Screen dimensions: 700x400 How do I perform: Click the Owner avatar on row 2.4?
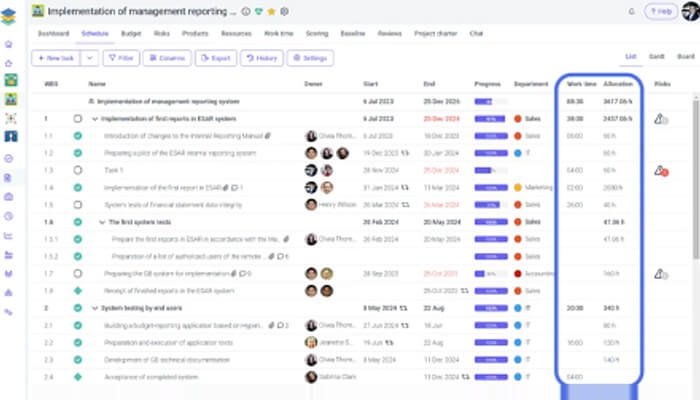point(311,377)
